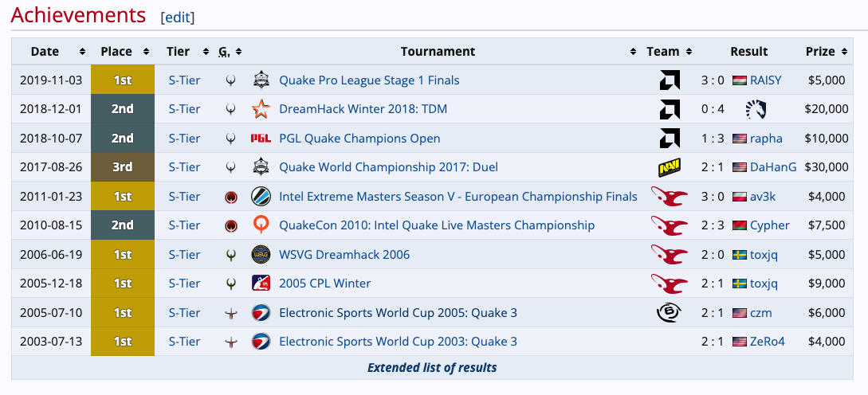Click the DreamHack star tournament icon
868x395 pixels.
(x=261, y=109)
